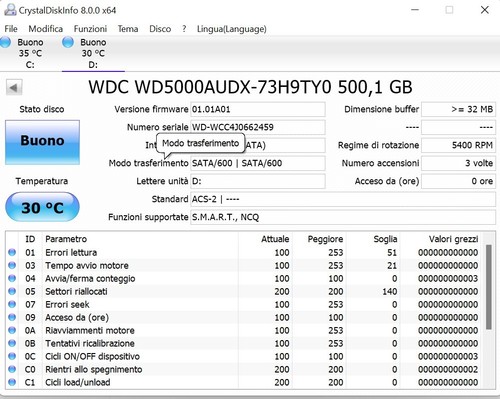The height and width of the screenshot is (399, 500).
Task: Click status dot for Errori seek
Action: click(12, 304)
